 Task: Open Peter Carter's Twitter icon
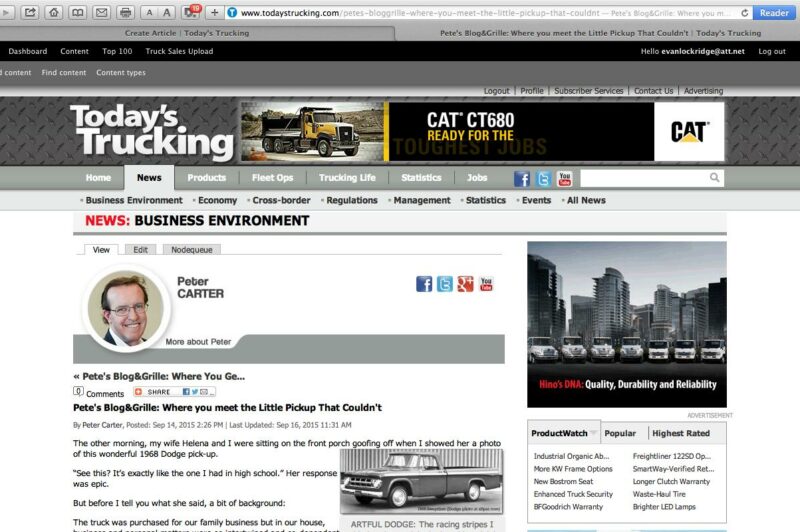pos(444,284)
